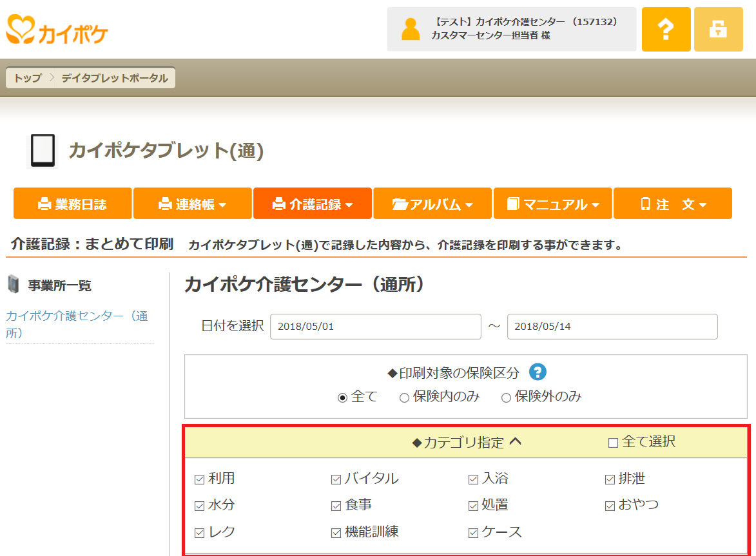Uncheck the 排泄 checkbox

click(610, 479)
